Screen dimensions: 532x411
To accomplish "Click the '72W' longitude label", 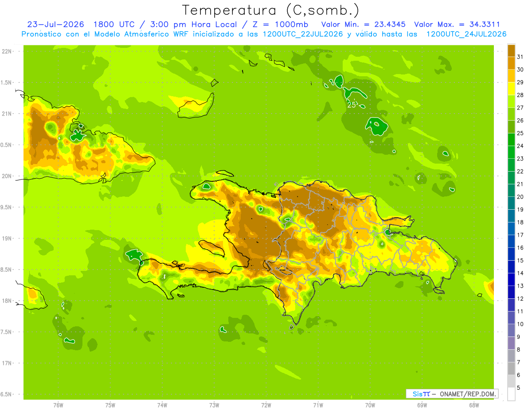I will pos(266,405).
